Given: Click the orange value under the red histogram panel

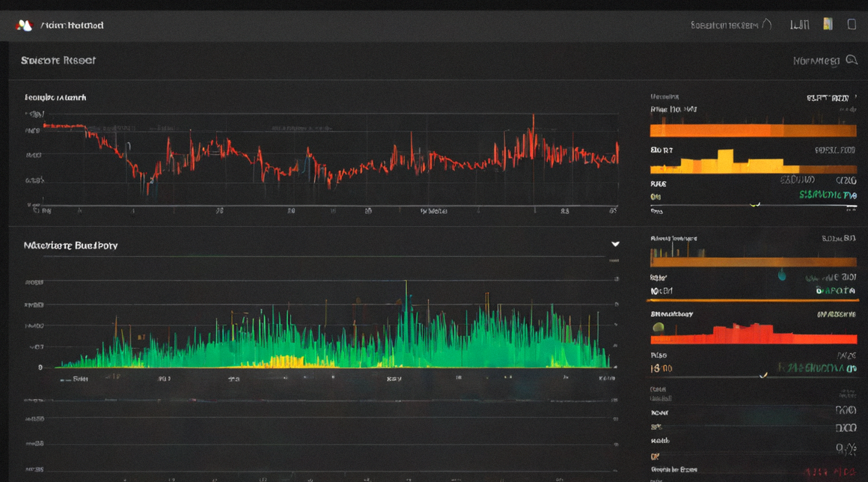Looking at the screenshot, I should click(x=661, y=368).
